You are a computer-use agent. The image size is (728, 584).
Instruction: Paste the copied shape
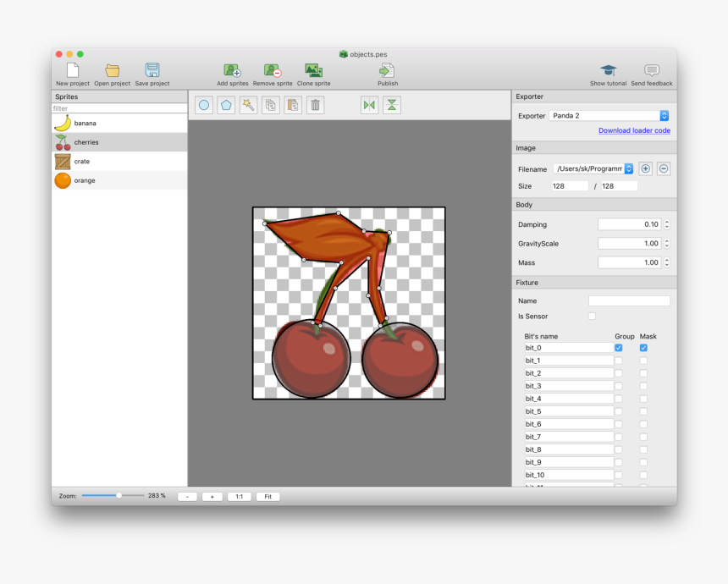click(x=292, y=104)
